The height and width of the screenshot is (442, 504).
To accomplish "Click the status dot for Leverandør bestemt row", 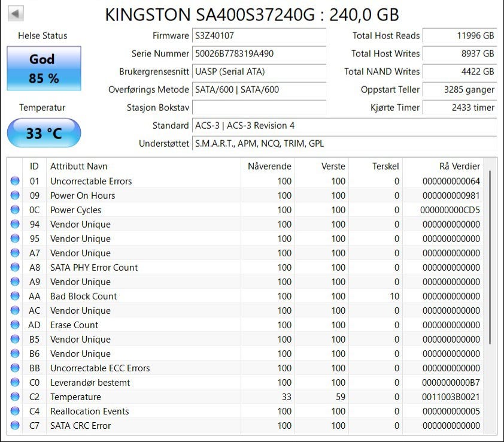I will pos(15,383).
